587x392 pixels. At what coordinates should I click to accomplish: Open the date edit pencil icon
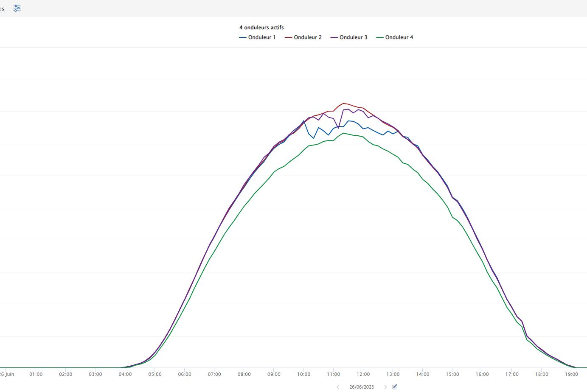tap(394, 386)
